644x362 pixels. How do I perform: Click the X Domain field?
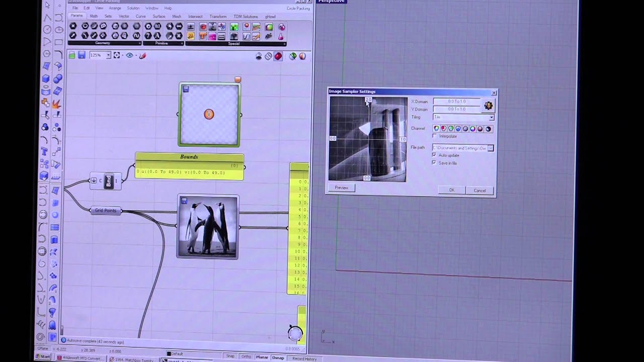click(x=457, y=102)
